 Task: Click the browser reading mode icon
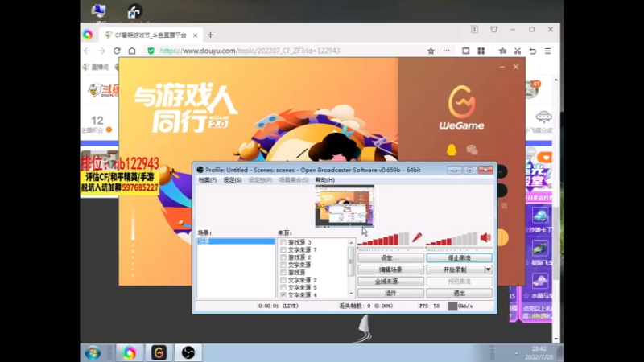(x=466, y=51)
